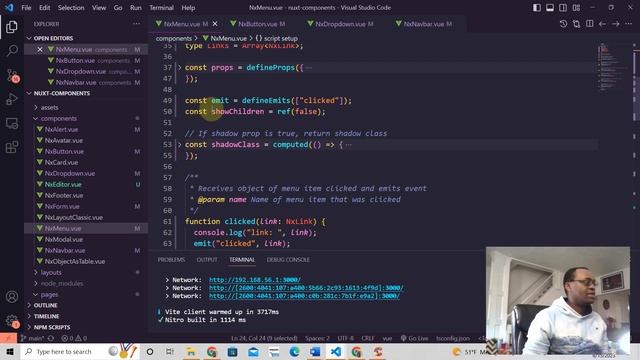Open Source Control view with badge
Viewport: 640px width, 360px height.
click(12, 75)
